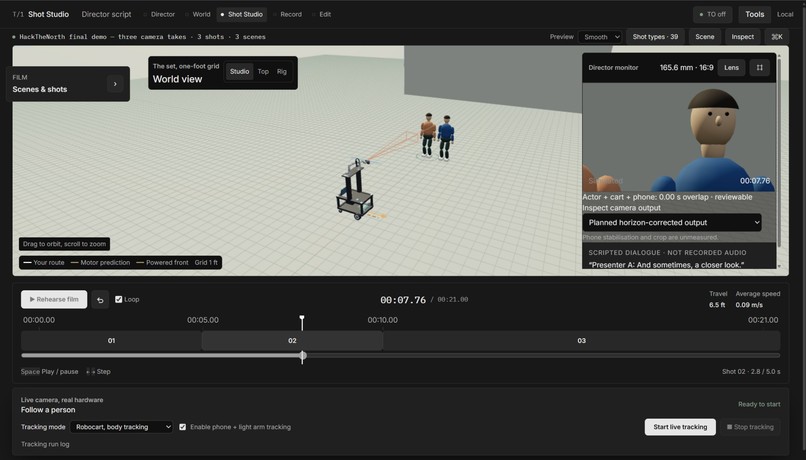Select the Shot Studio tab

point(242,14)
